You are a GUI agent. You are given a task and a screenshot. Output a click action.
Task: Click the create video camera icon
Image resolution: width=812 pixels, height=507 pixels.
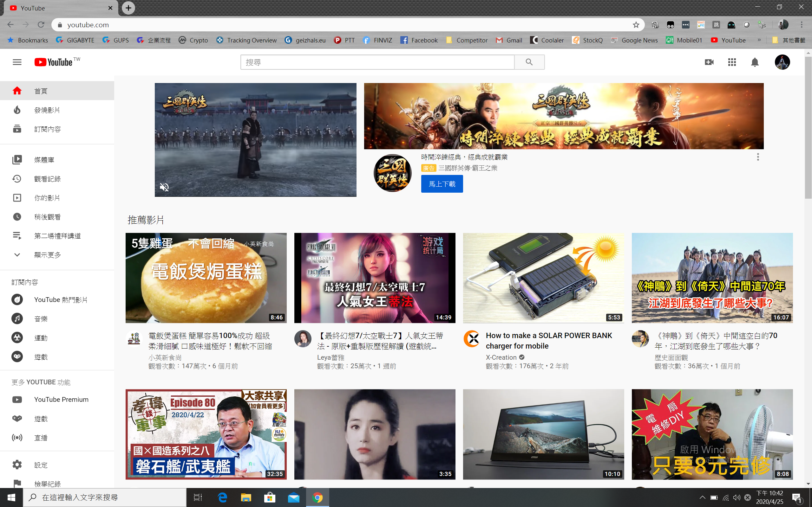709,62
